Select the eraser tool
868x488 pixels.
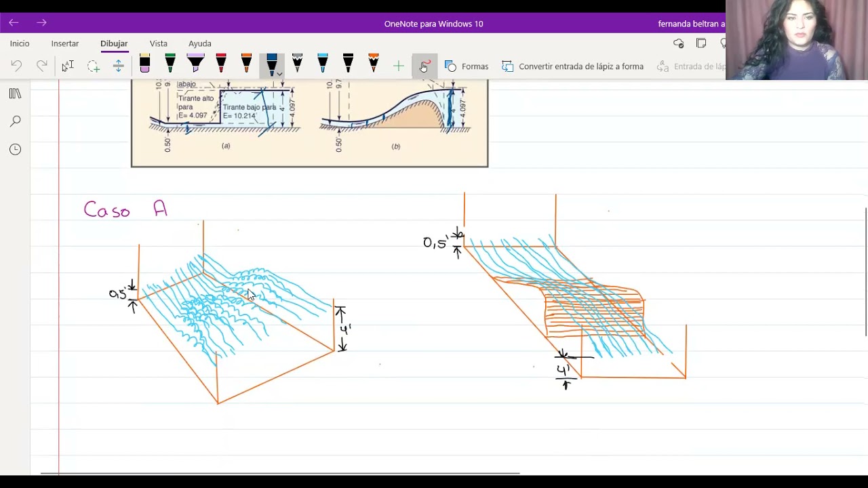[144, 64]
